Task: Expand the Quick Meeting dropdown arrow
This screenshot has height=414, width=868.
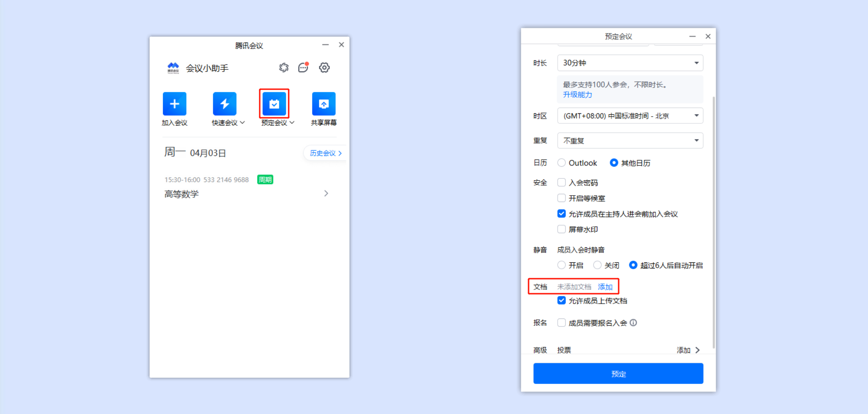Action: [x=243, y=123]
